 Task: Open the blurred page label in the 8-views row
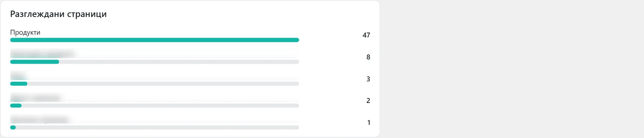coord(42,54)
